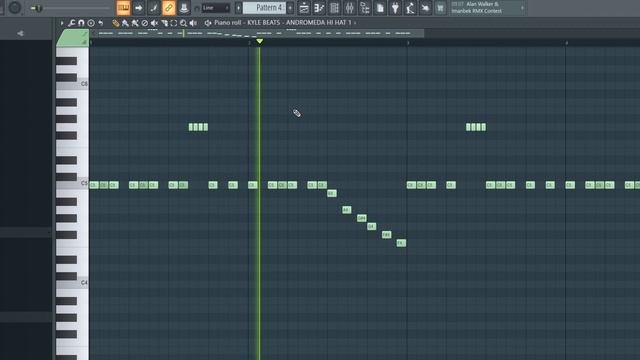
Task: Select the F#4 note in descending run
Action: coord(387,235)
